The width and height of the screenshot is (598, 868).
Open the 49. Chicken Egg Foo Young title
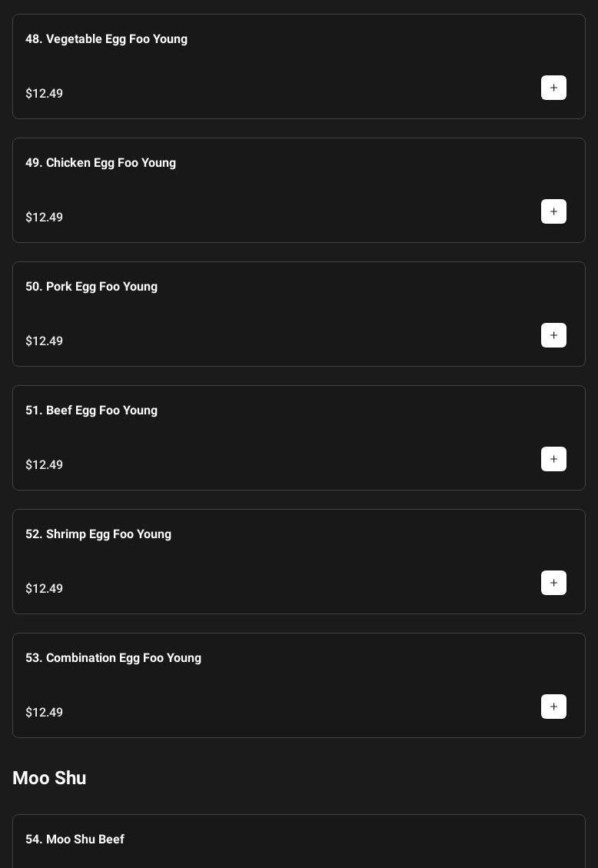pyautogui.click(x=101, y=163)
